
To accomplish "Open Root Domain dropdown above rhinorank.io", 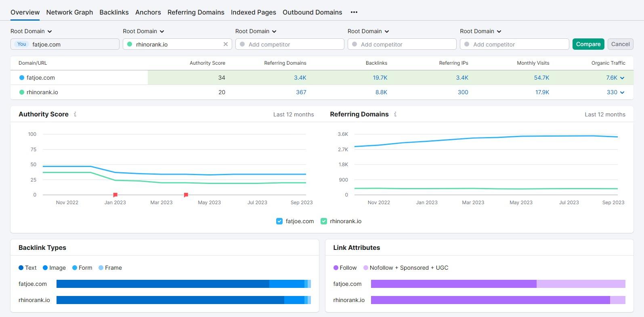I will (x=144, y=31).
